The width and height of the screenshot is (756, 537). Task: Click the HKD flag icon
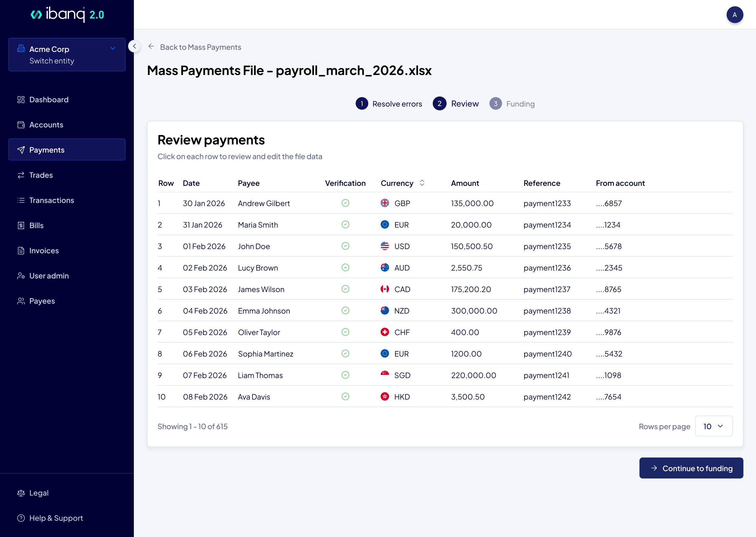pyautogui.click(x=384, y=397)
